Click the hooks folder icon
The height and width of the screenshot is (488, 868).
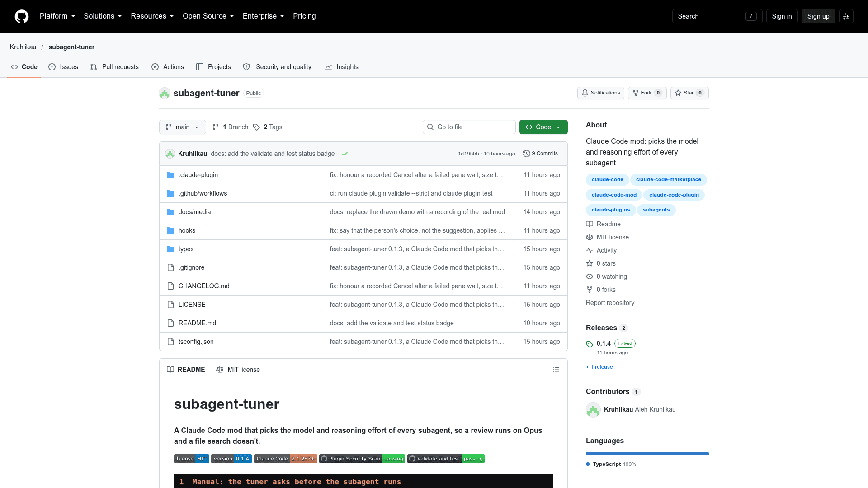point(170,230)
